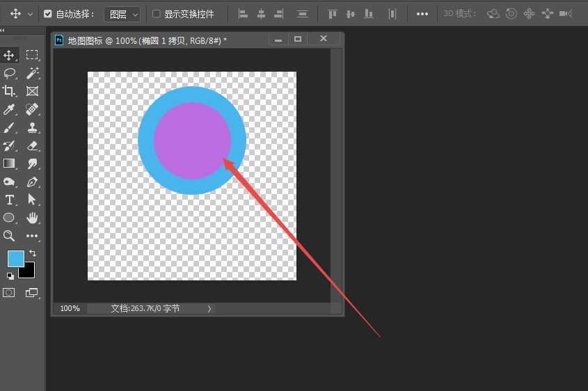Viewport: 588px width, 391px height.
Task: Pick the Eyedropper tool
Action: tap(10, 109)
